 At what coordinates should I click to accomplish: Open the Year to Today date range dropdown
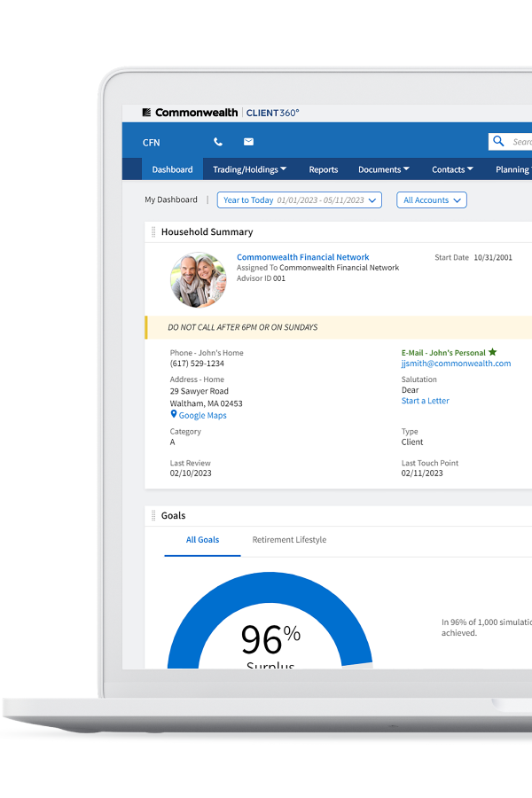[x=300, y=200]
